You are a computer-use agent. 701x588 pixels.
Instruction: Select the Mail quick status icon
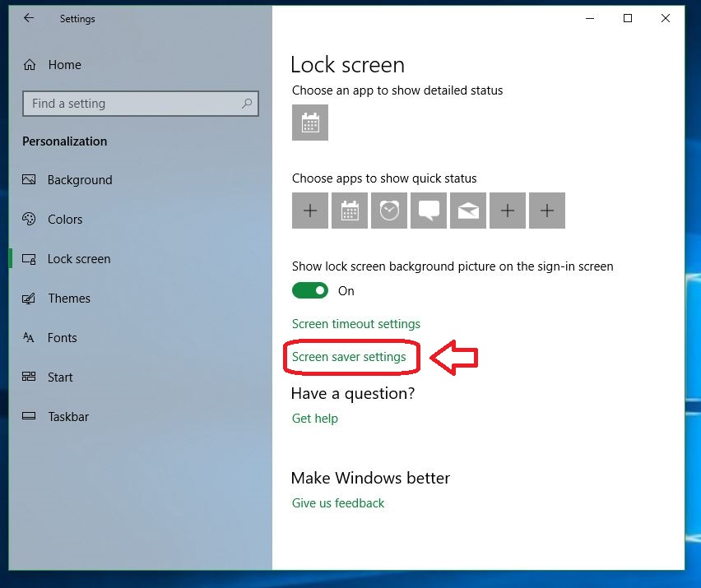click(x=467, y=211)
